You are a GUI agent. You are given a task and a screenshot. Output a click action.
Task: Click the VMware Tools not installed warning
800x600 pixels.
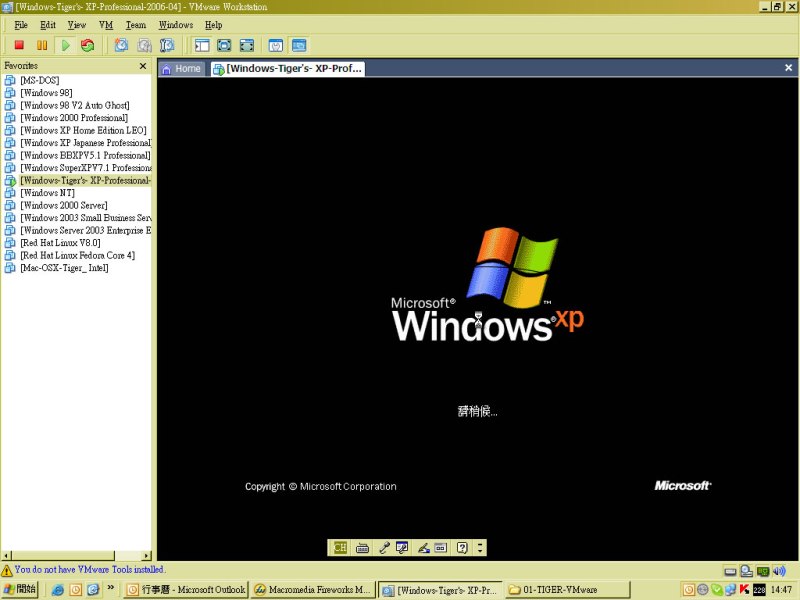click(83, 569)
